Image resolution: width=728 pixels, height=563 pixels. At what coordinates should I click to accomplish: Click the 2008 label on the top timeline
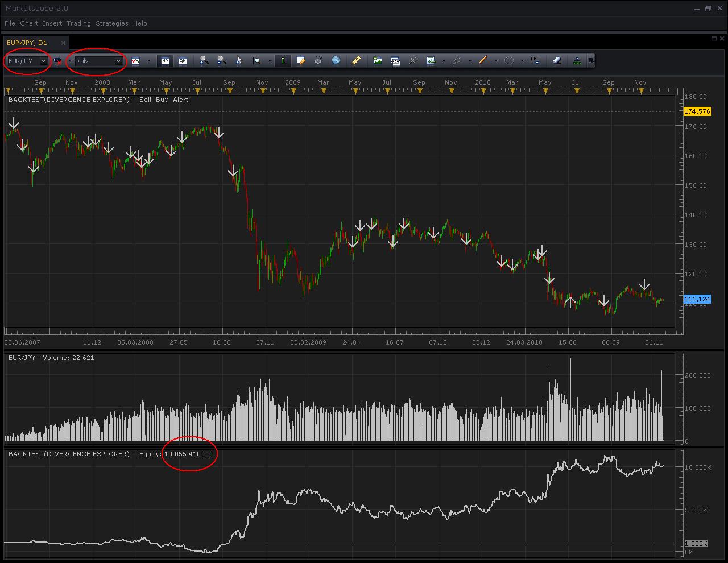[x=102, y=82]
